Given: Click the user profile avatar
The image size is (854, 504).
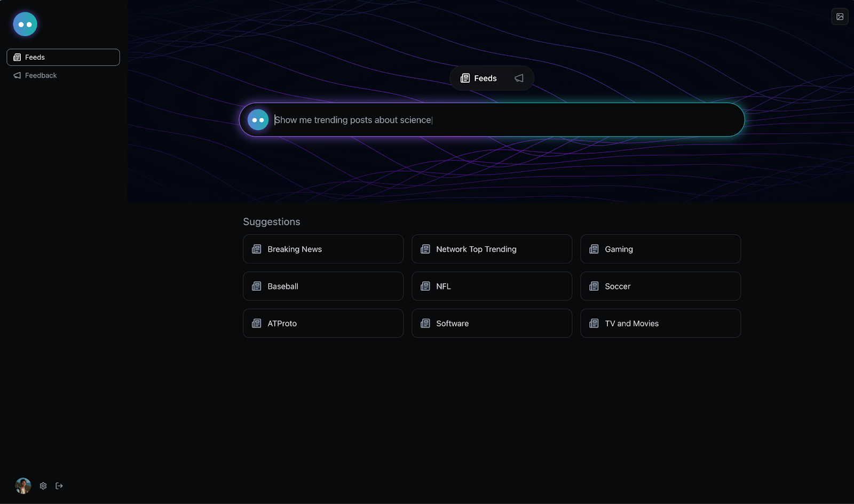Looking at the screenshot, I should [x=23, y=486].
